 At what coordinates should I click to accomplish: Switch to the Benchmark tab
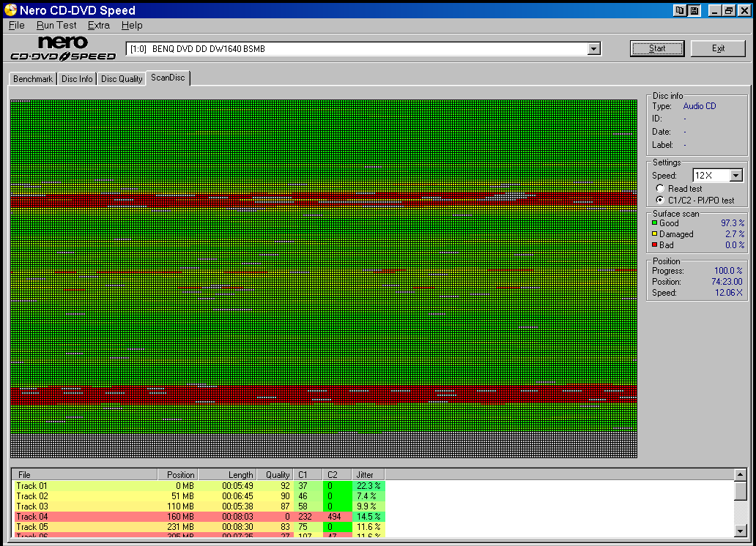click(33, 78)
